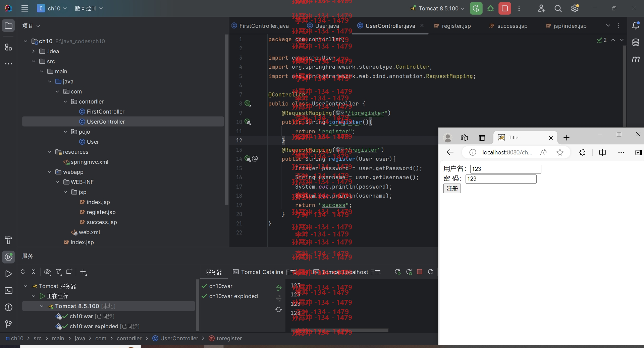Viewport: 644px width, 348px height.
Task: Toggle the Project tool window folder icon
Action: (x=8, y=26)
